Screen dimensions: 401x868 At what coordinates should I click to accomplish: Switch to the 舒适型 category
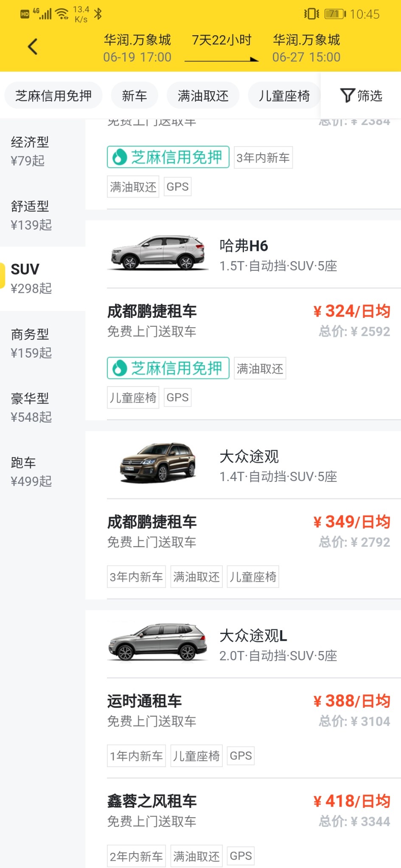click(x=31, y=215)
